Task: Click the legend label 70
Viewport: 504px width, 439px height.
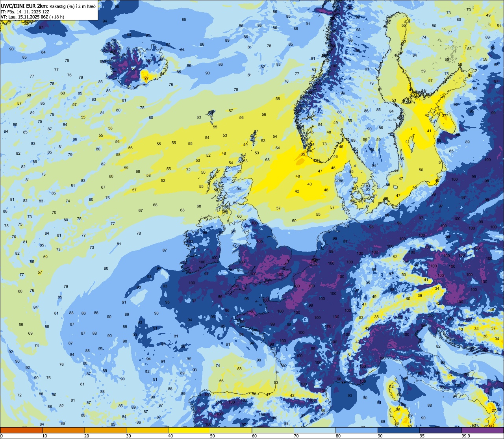Action: click(x=296, y=436)
